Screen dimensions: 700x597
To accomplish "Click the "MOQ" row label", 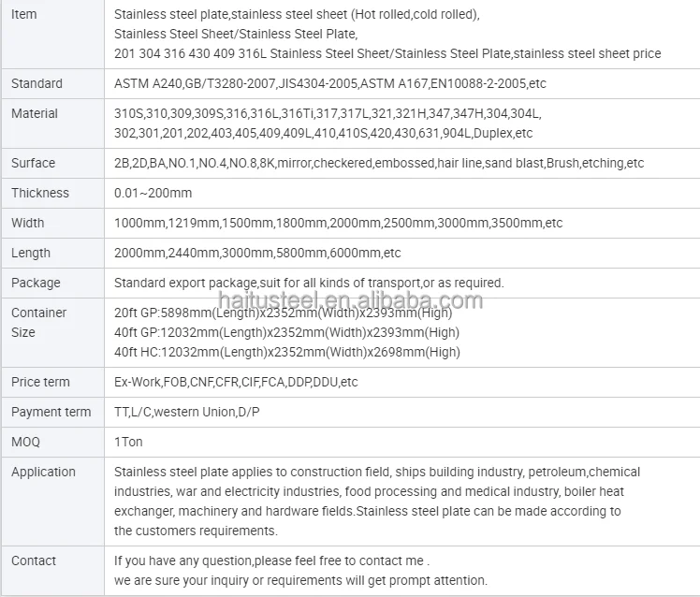I will (26, 442).
